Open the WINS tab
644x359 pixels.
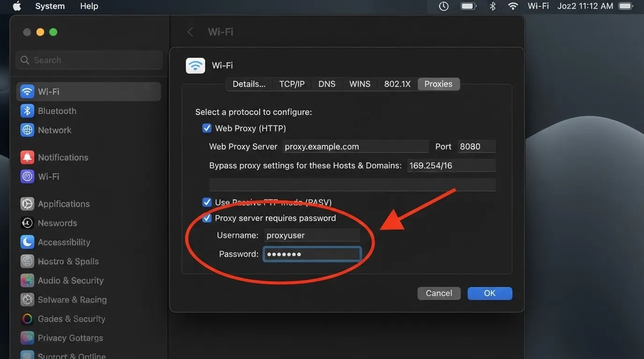360,84
